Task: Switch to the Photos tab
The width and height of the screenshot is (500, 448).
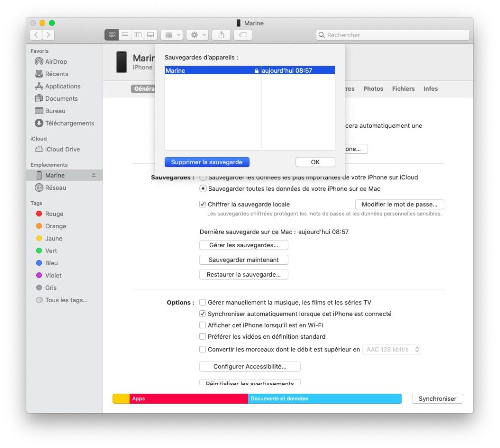Action: click(373, 89)
